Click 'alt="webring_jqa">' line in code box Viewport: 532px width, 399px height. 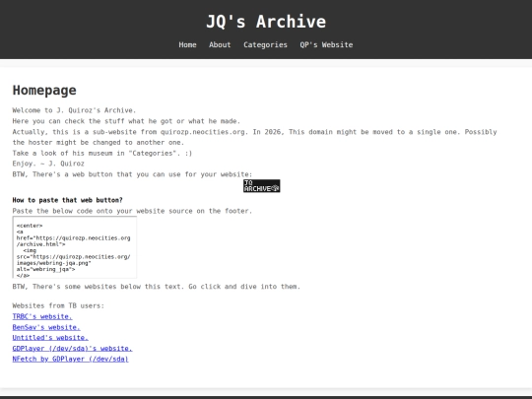[45, 269]
